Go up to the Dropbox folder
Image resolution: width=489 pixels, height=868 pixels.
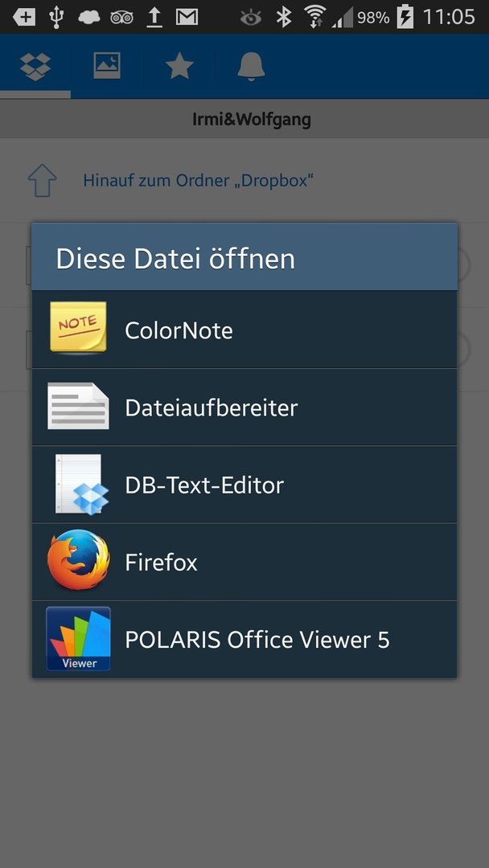[199, 181]
